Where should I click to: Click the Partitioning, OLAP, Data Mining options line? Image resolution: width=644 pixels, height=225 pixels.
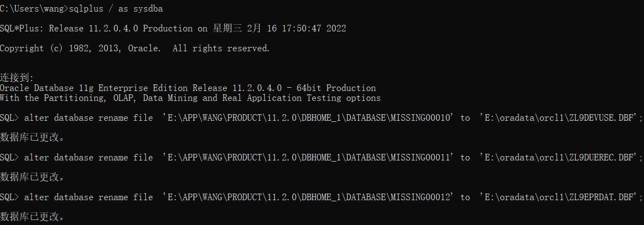tap(190, 98)
